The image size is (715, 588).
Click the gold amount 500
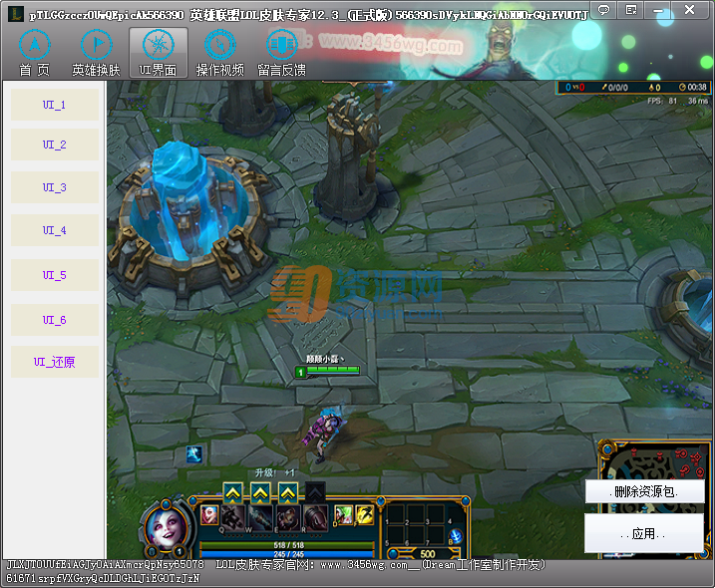point(427,554)
